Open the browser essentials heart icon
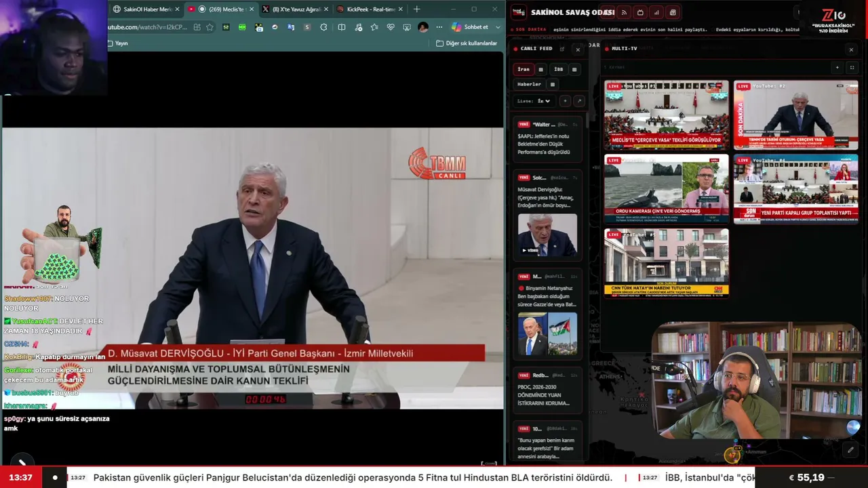The height and width of the screenshot is (488, 868). pos(391,27)
